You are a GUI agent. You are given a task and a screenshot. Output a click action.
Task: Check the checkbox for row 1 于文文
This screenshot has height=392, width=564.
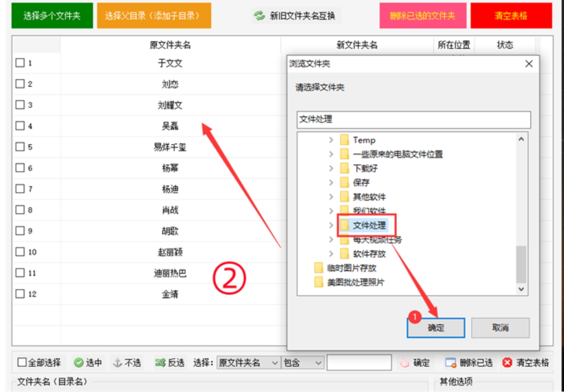click(20, 63)
